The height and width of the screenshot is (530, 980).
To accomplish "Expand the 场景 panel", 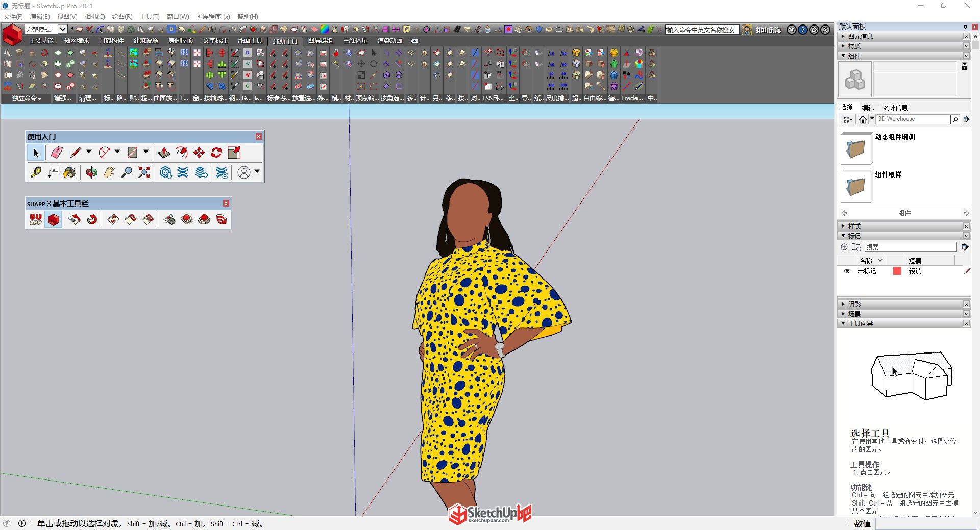I will point(903,314).
